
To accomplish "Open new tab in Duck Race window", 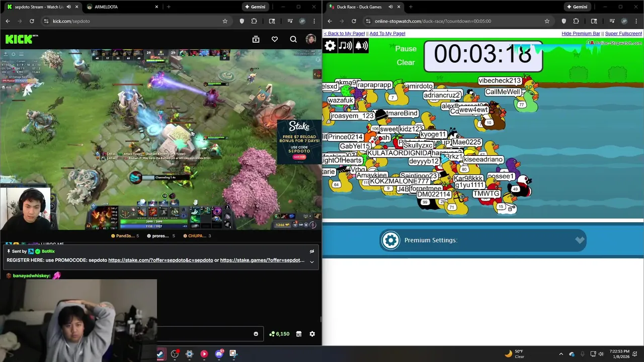I will 411,7.
